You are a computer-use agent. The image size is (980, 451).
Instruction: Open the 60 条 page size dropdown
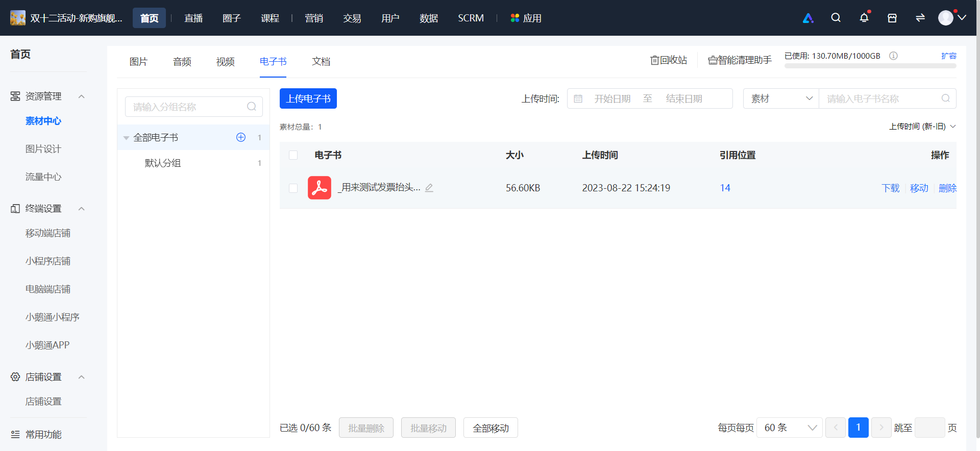click(790, 428)
